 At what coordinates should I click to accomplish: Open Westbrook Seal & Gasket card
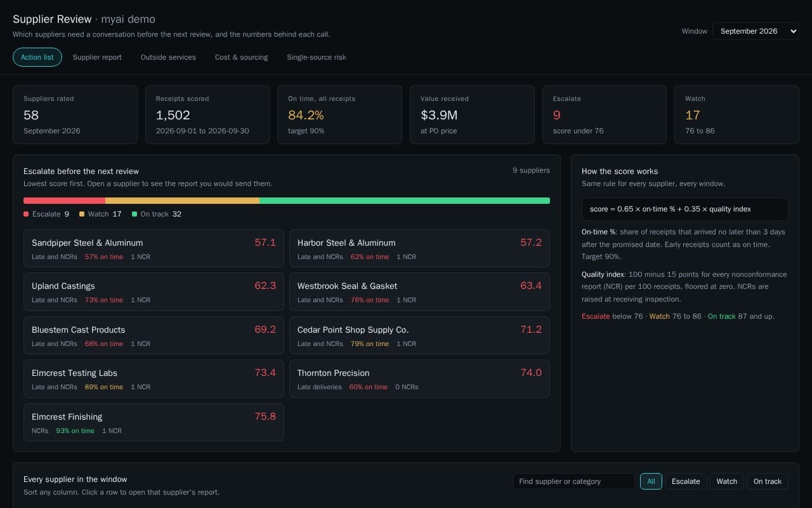coord(419,291)
